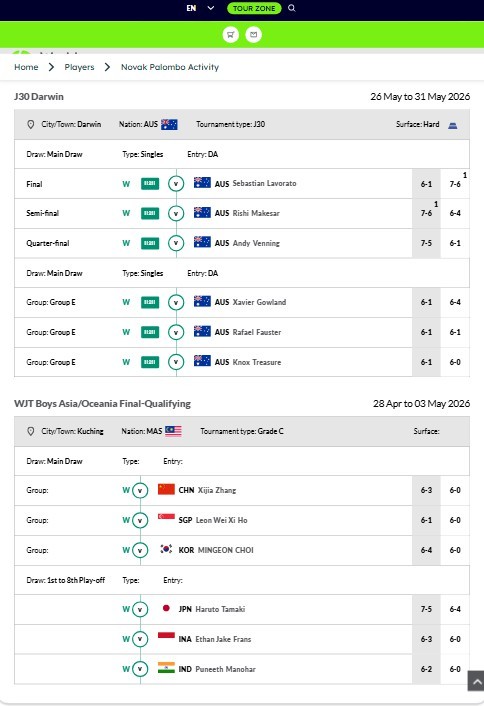Open the mail envelope icon

[x=253, y=35]
